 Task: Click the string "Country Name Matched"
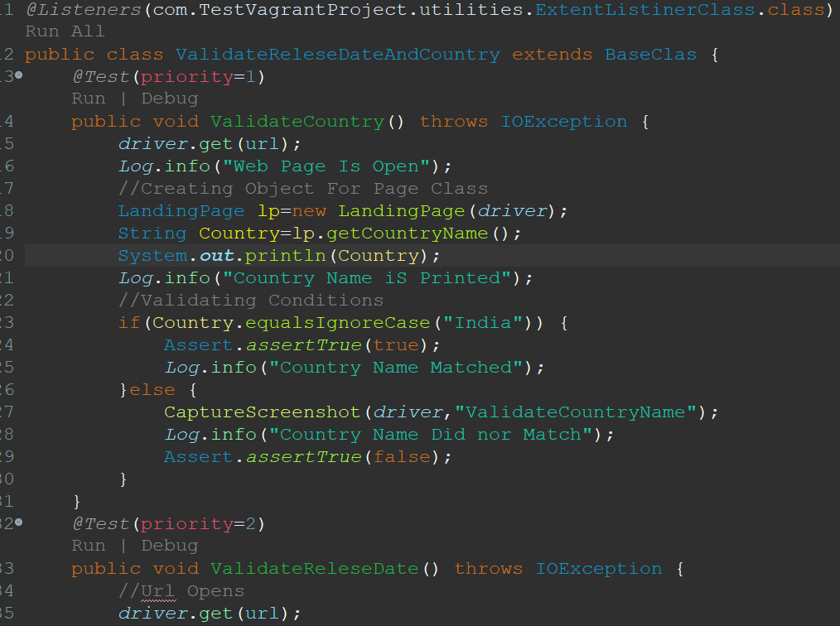[396, 368]
